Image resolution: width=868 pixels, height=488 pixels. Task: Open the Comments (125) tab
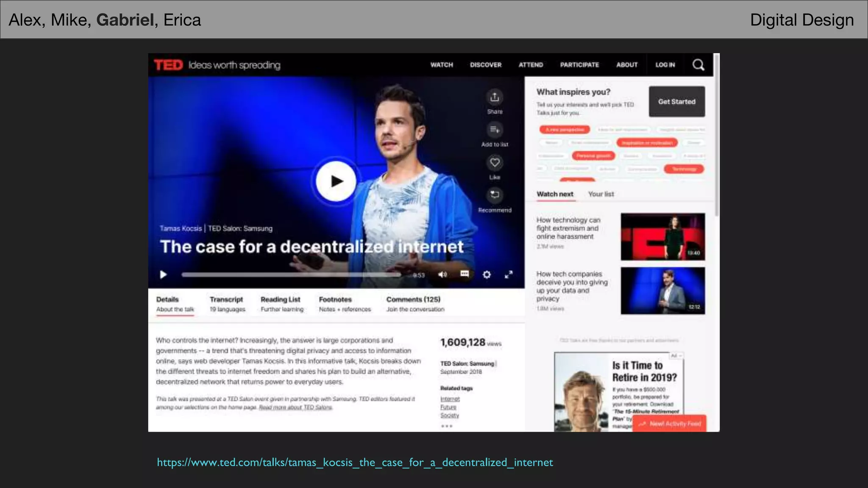pyautogui.click(x=415, y=304)
